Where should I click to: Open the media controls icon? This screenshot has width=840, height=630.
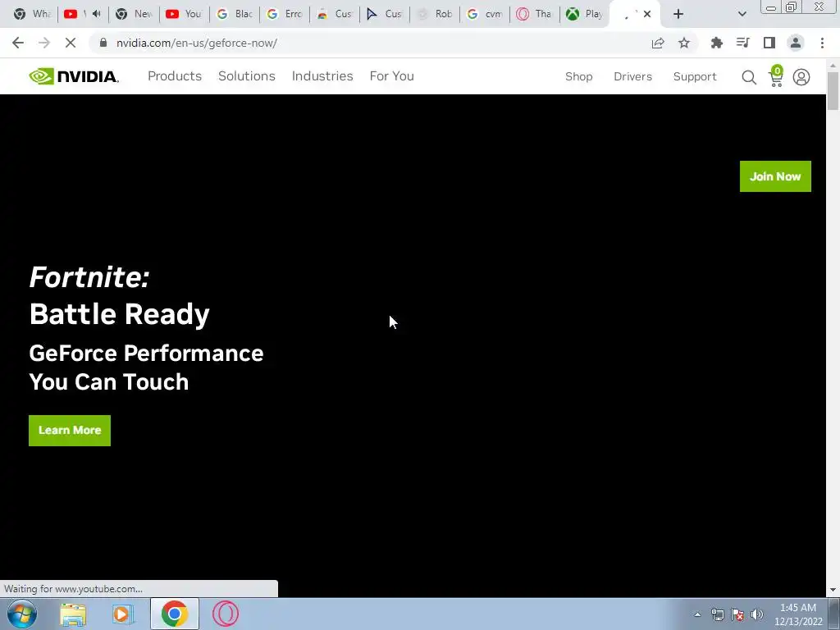tap(742, 43)
